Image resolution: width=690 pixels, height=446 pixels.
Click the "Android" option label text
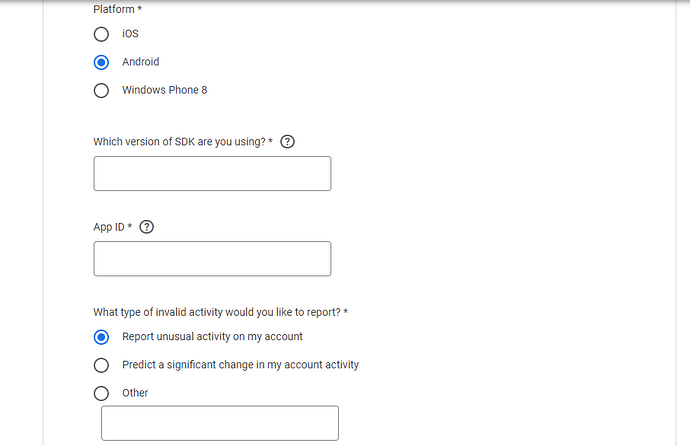tap(140, 62)
